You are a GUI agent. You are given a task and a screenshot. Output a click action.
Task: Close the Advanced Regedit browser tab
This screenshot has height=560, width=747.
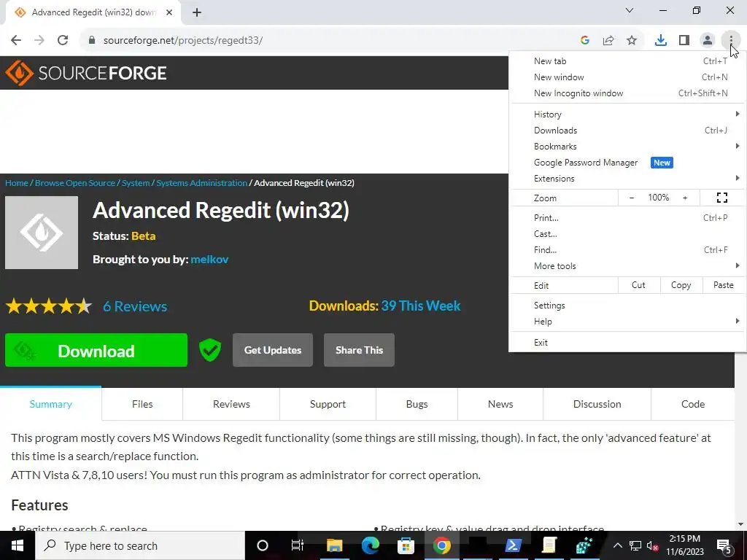(x=169, y=12)
